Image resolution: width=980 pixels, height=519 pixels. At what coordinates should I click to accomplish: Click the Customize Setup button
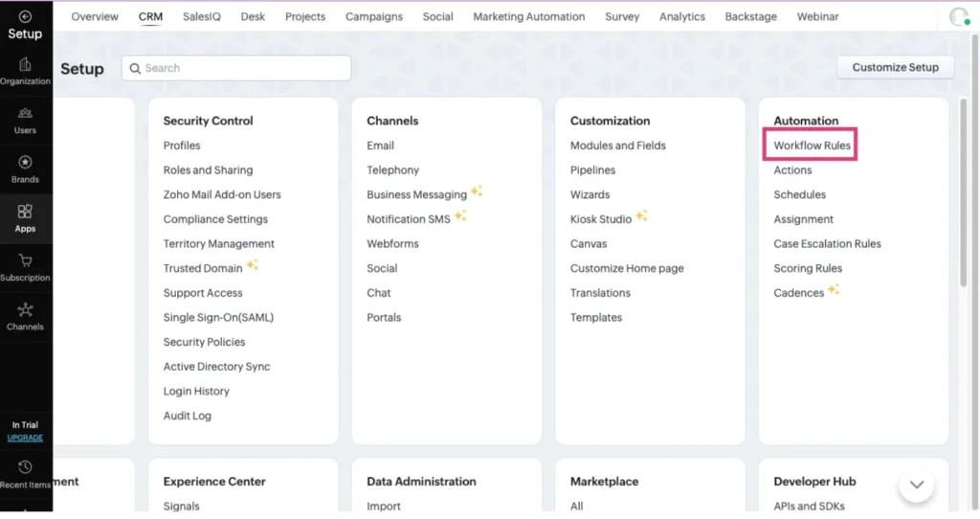click(x=895, y=68)
